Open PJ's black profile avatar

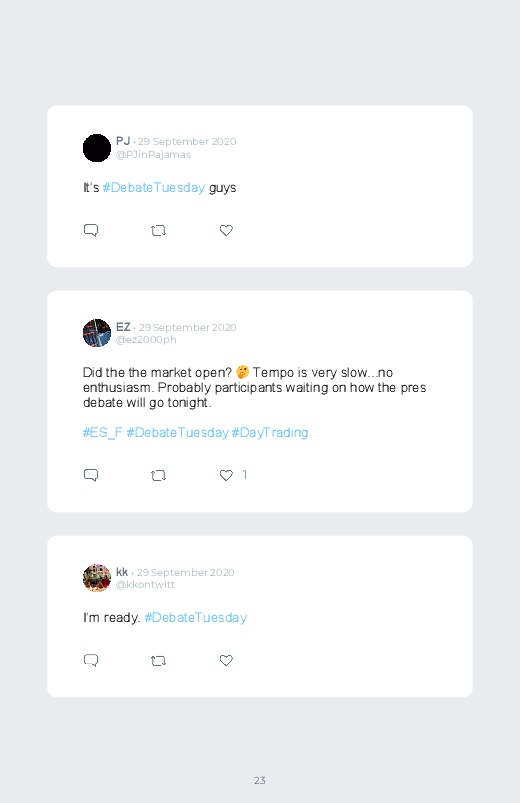click(97, 148)
